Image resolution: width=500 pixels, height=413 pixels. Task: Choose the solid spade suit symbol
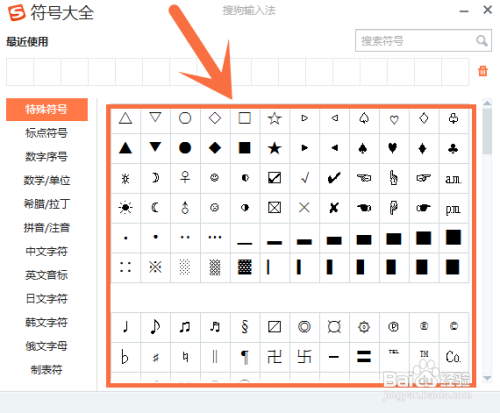(363, 148)
